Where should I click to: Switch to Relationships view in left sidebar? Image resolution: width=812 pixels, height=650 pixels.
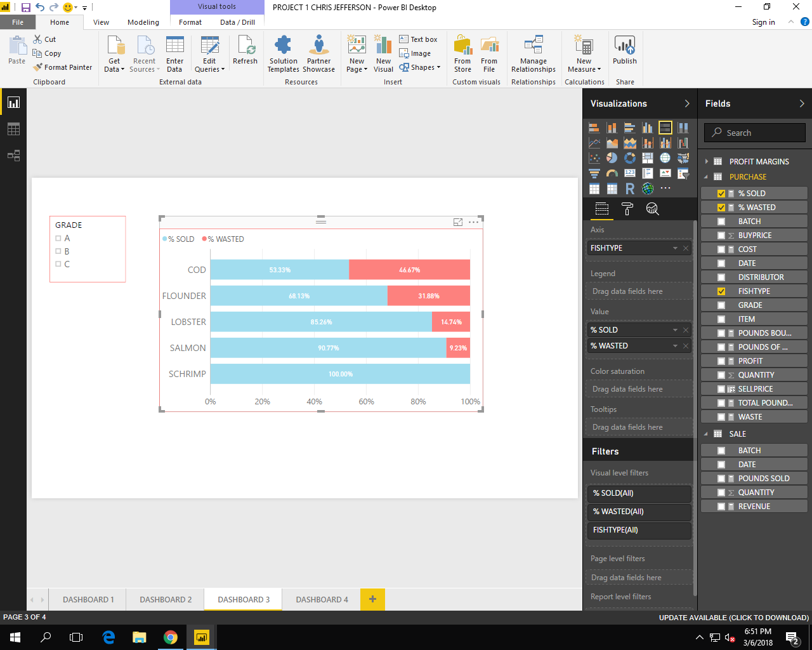[13, 156]
